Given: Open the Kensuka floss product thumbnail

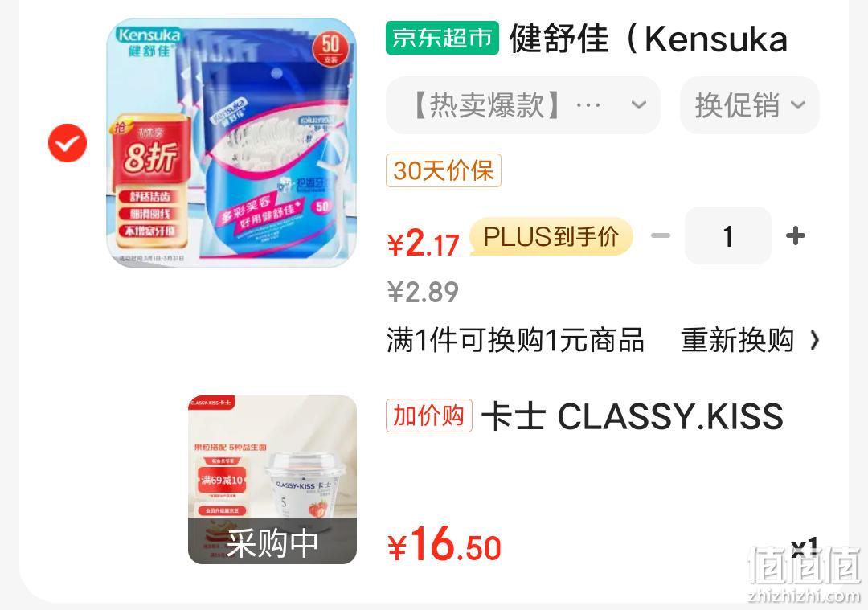Looking at the screenshot, I should (232, 143).
